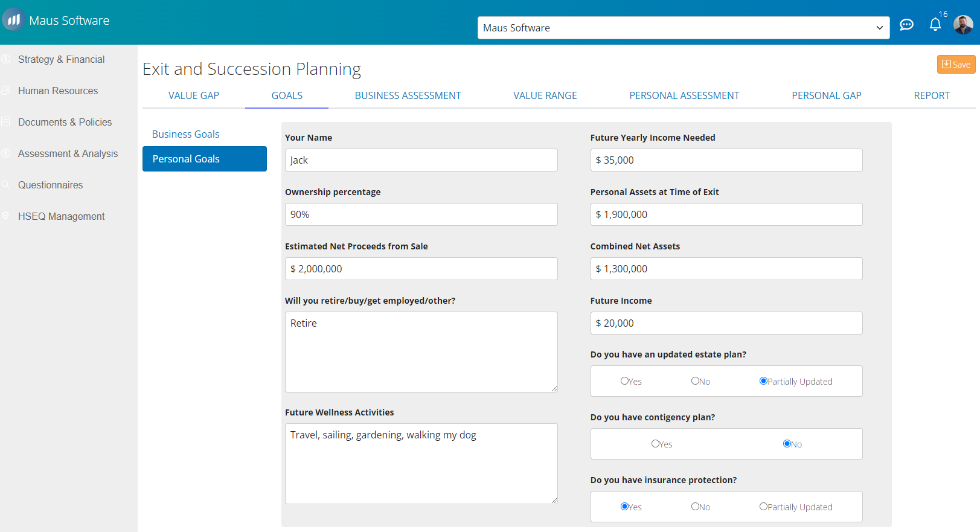The image size is (980, 532).
Task: Open the Personal Assessment tab
Action: pos(684,95)
